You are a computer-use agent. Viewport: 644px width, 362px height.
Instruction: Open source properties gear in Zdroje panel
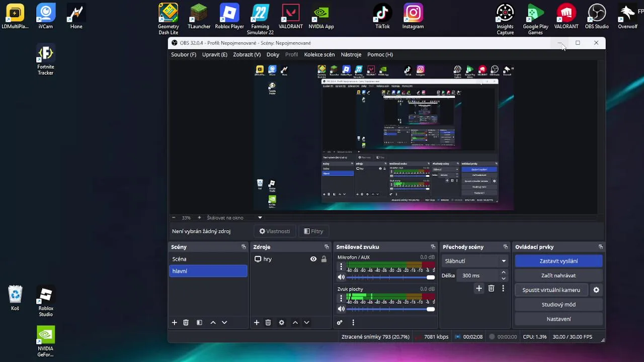pos(282,323)
